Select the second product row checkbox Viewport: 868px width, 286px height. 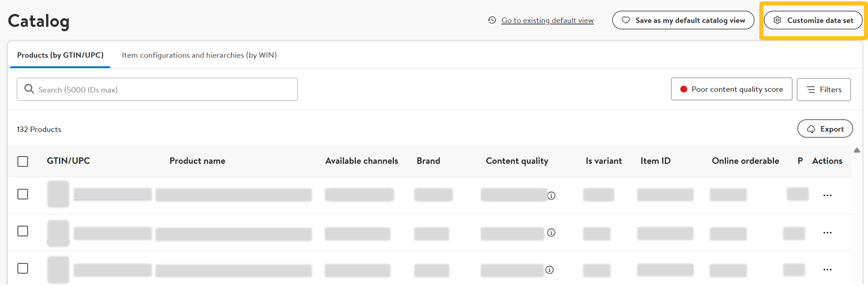(x=23, y=231)
